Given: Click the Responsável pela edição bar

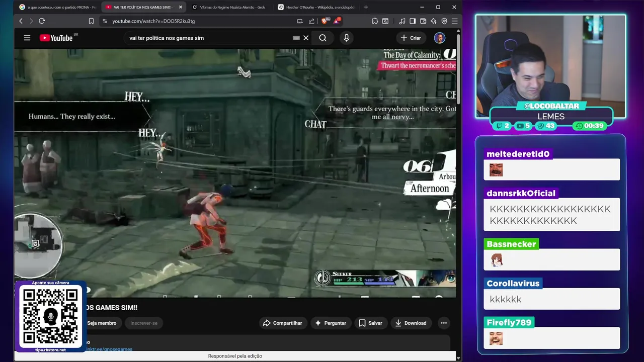Looking at the screenshot, I should [235, 356].
